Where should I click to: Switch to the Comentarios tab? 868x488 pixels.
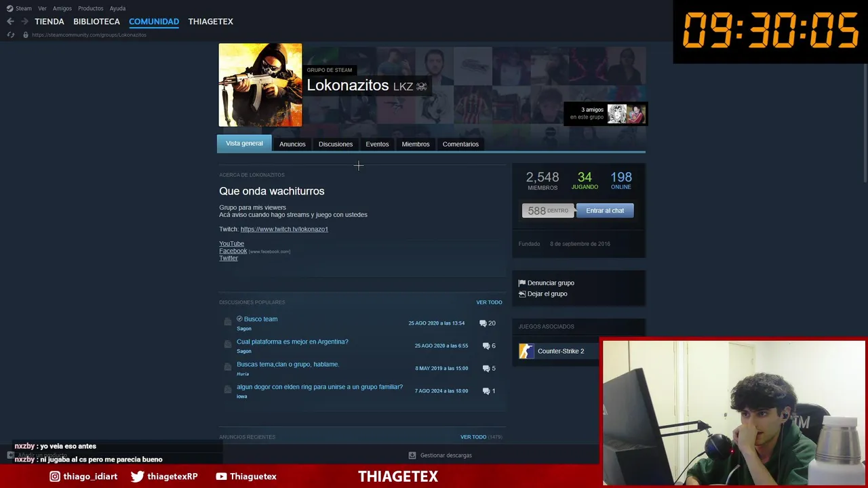[x=460, y=144]
